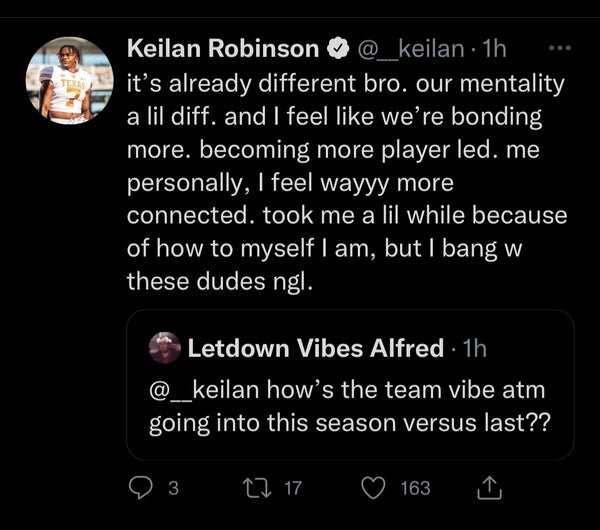Click the 1h timestamp in quoted tweet
Image resolution: width=600 pixels, height=530 pixels.
point(475,349)
